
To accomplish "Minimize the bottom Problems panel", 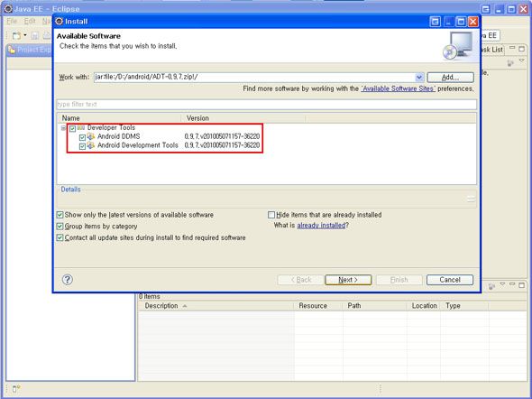I will point(512,284).
